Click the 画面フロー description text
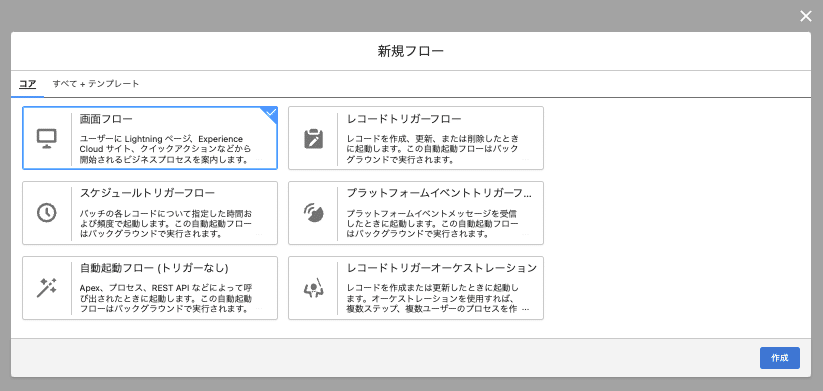 pyautogui.click(x=165, y=149)
